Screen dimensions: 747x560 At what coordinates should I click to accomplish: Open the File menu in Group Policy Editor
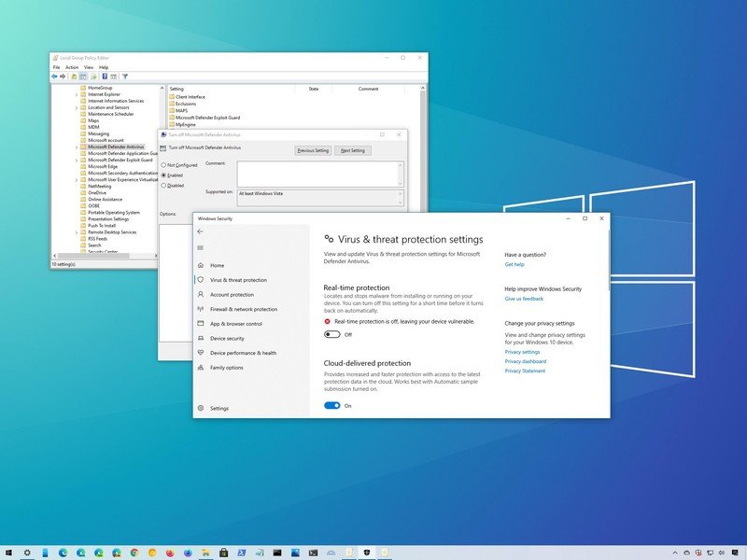coord(56,67)
